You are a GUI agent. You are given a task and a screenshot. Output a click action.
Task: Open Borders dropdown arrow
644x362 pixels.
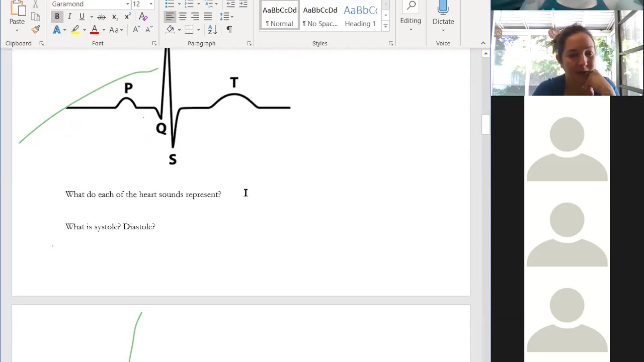point(198,30)
